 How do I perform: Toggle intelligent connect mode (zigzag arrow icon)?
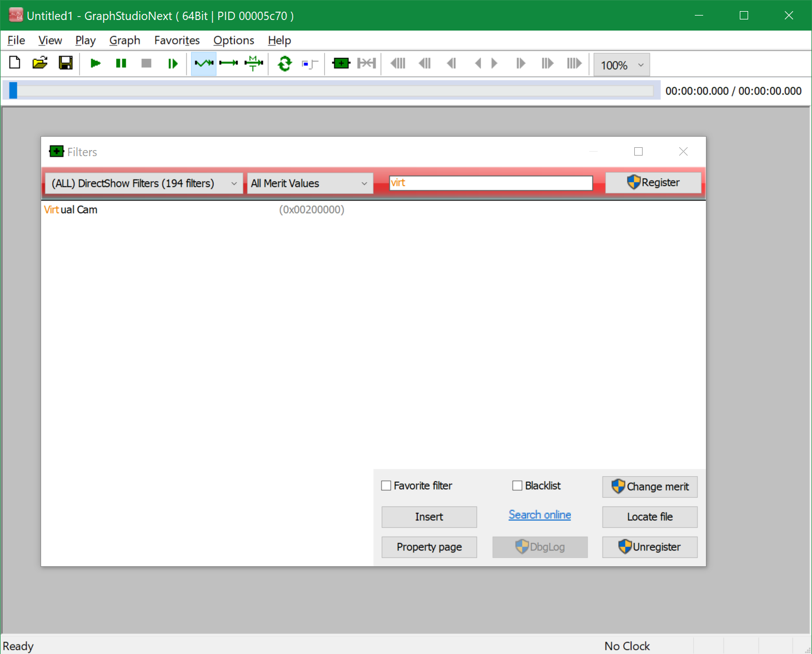click(x=204, y=63)
